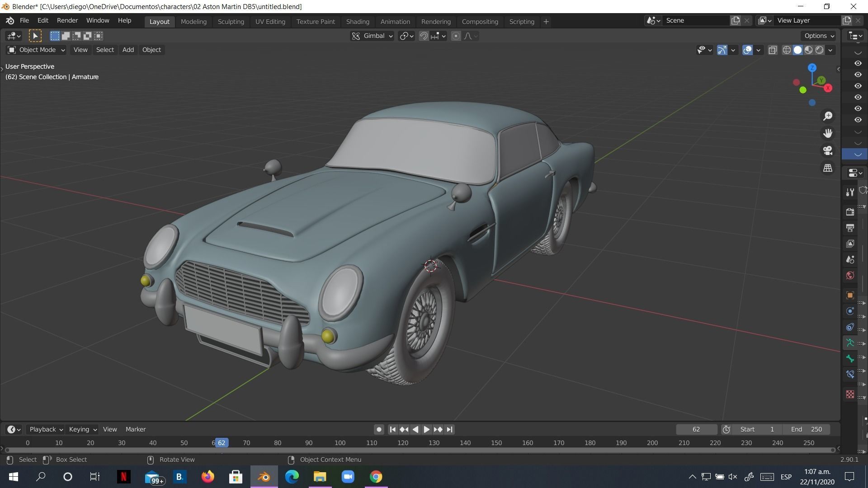Switch perspective/orthographic grid gizmo
Viewport: 868px width, 488px height.
pyautogui.click(x=828, y=168)
